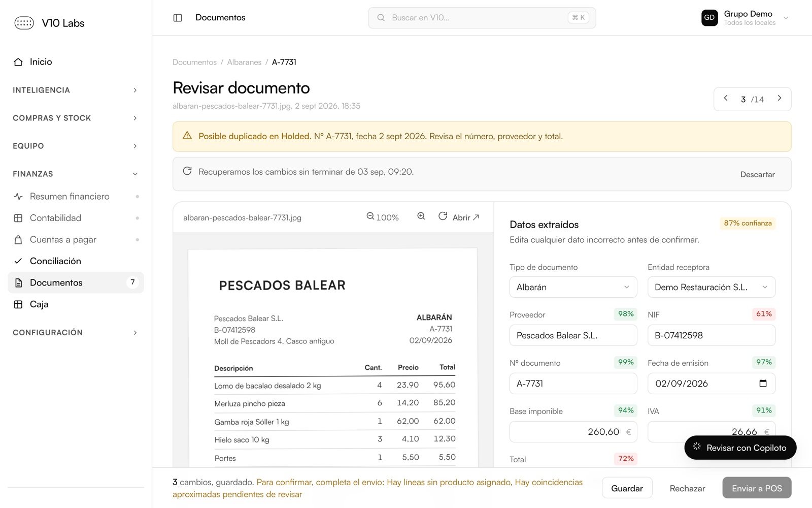Expand the Configuración section
This screenshot has width=812, height=508.
pos(76,332)
